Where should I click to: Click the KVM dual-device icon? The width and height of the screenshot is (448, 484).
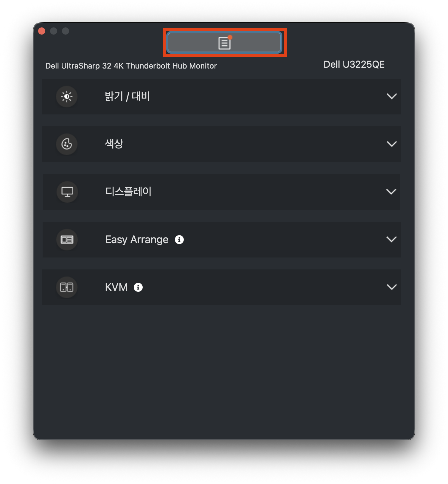pos(67,287)
